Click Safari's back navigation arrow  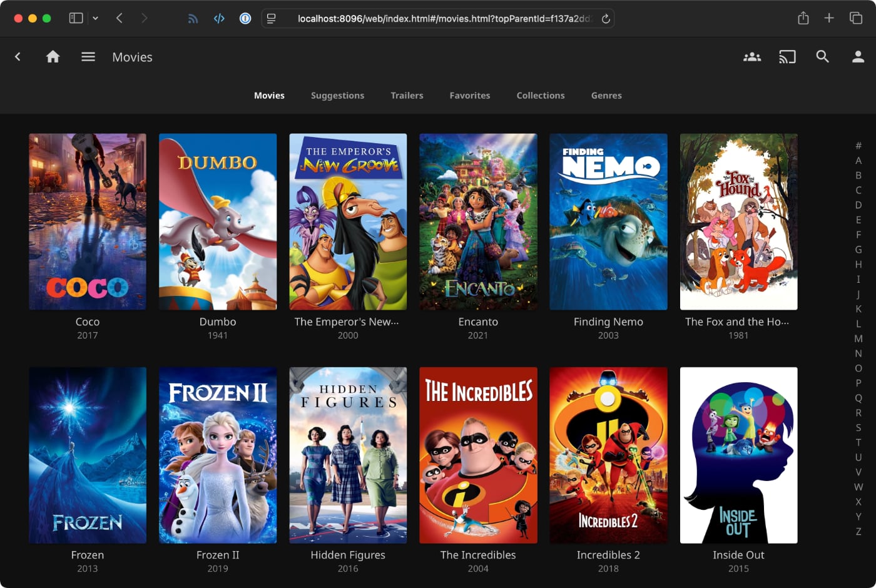120,18
